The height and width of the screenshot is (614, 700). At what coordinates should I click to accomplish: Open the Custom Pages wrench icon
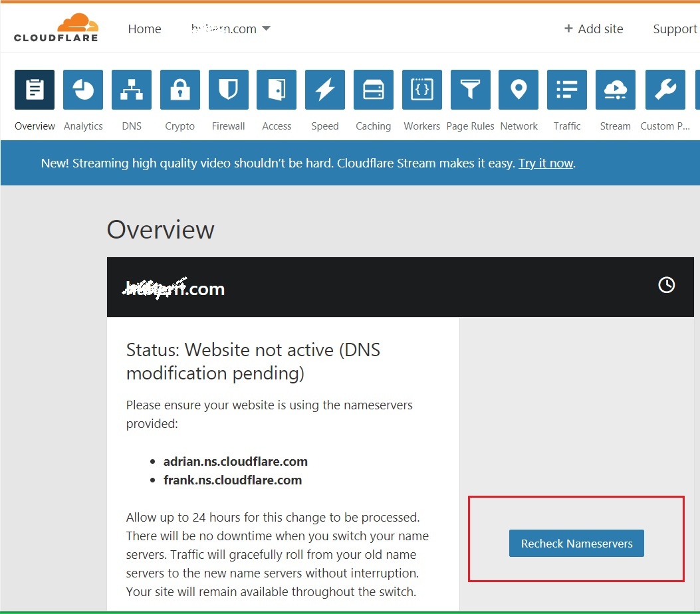point(665,90)
